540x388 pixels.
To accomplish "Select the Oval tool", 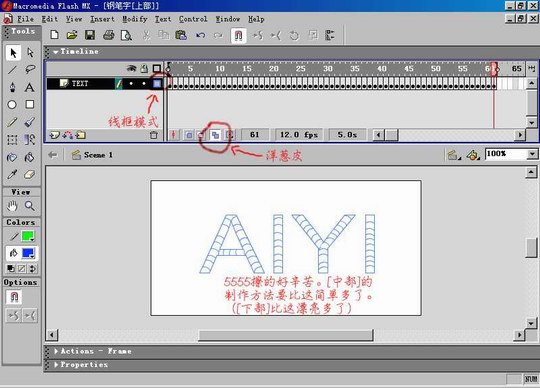I will 12,104.
